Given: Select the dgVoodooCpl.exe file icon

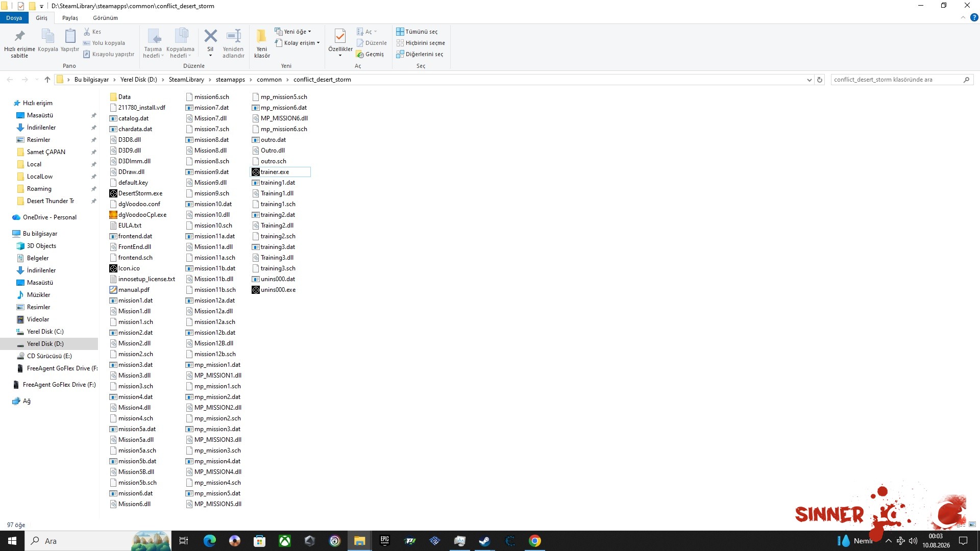Looking at the screenshot, I should pyautogui.click(x=113, y=215).
